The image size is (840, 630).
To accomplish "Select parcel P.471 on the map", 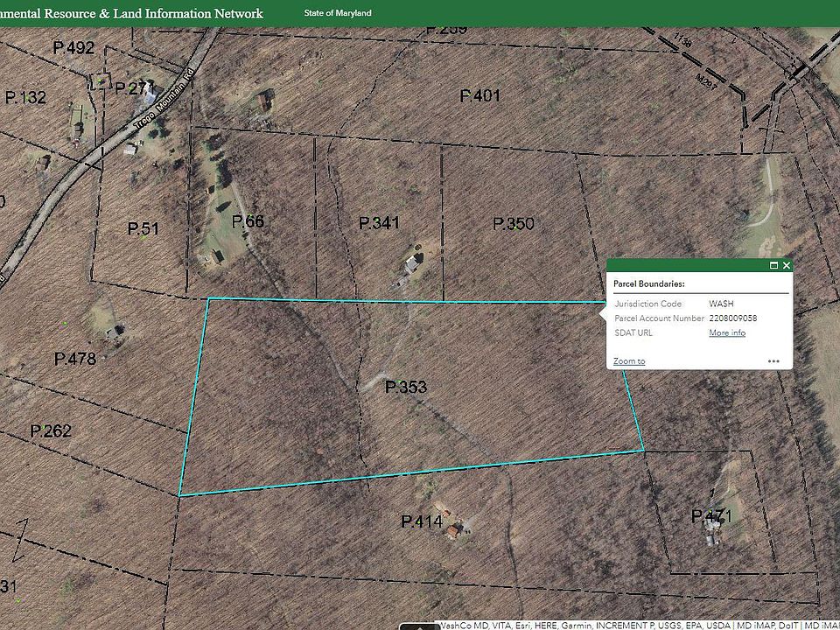I will tap(710, 515).
